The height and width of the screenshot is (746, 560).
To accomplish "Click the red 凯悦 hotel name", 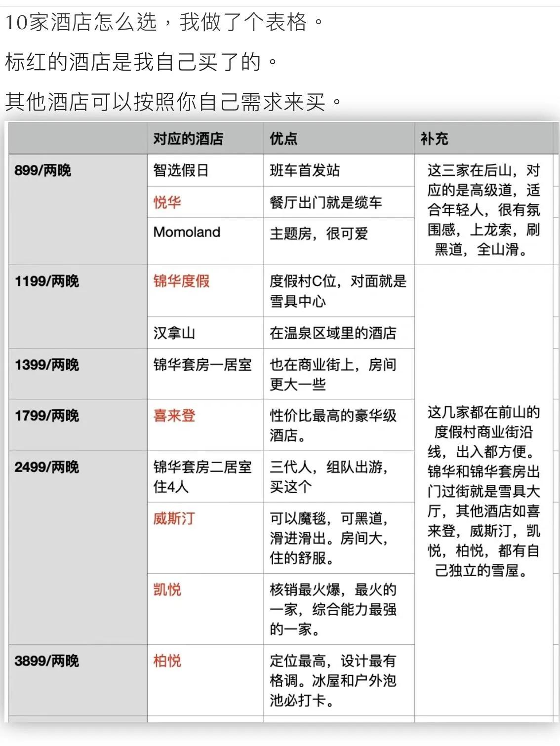I will [167, 590].
